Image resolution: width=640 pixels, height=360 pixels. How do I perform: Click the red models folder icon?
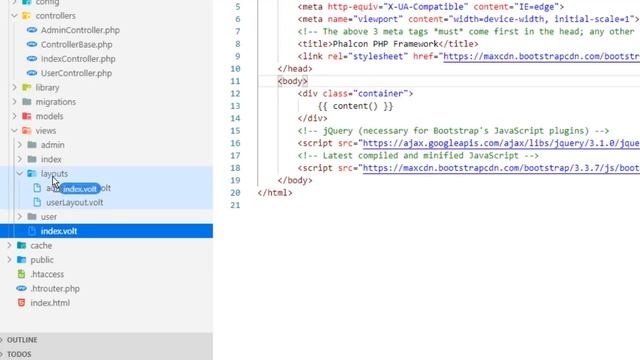27,116
